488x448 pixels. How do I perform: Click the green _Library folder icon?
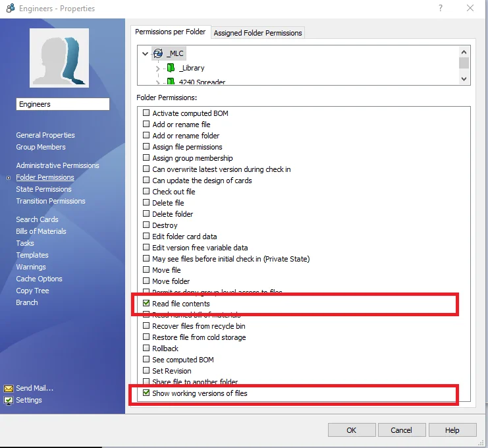170,68
